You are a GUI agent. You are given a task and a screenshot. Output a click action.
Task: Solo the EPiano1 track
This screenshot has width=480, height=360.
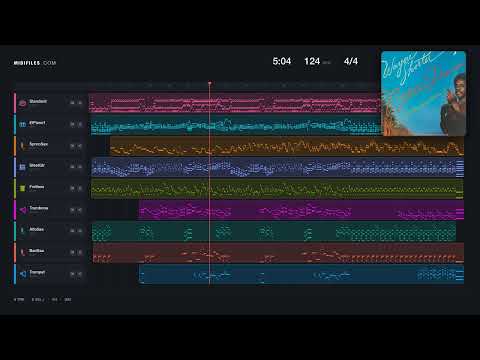click(80, 124)
